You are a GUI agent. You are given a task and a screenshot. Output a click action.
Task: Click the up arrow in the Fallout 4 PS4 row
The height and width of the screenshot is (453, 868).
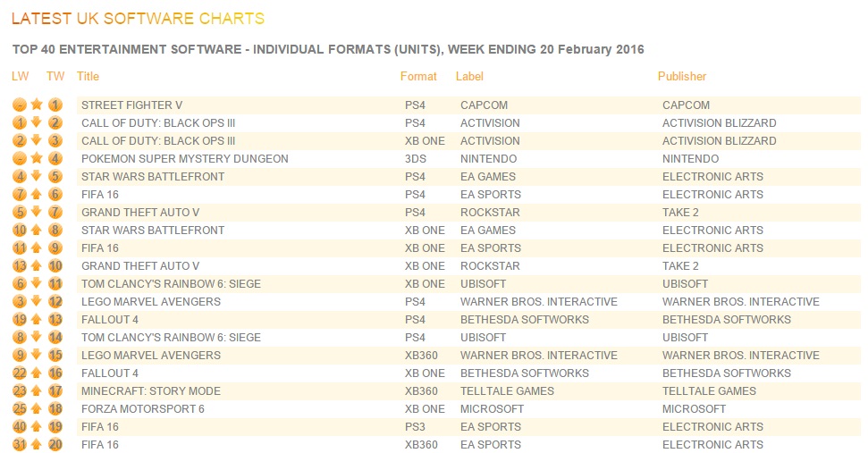(37, 319)
